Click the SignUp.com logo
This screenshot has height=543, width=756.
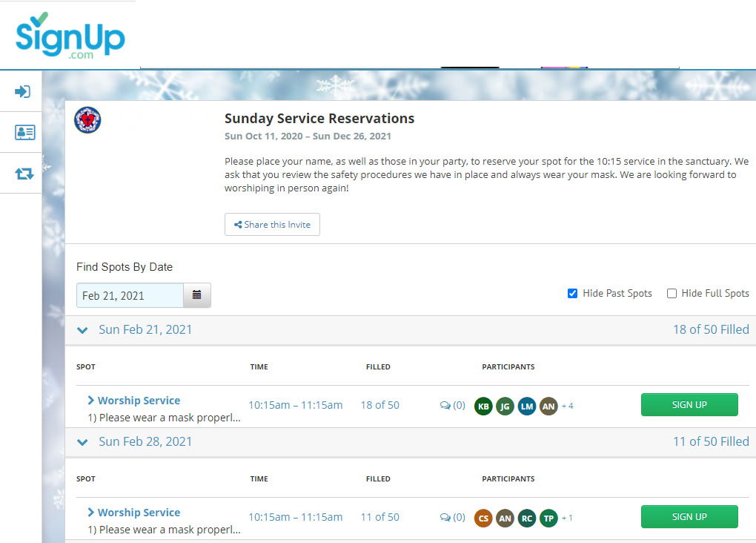click(70, 36)
